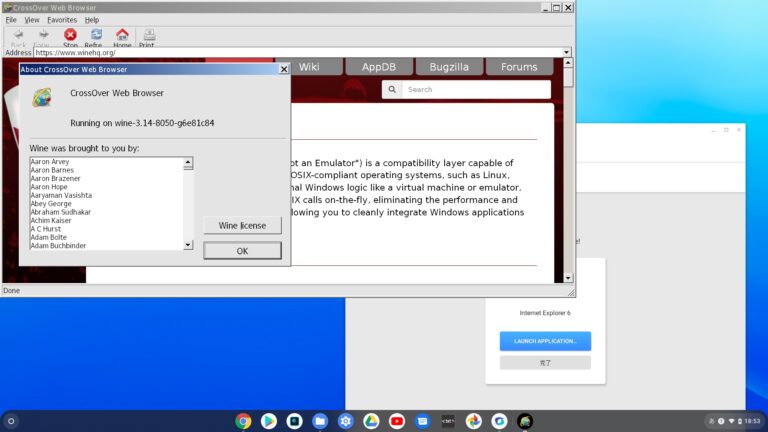768x432 pixels.
Task: Select Aaron Hope in contributor list
Action: (x=49, y=187)
